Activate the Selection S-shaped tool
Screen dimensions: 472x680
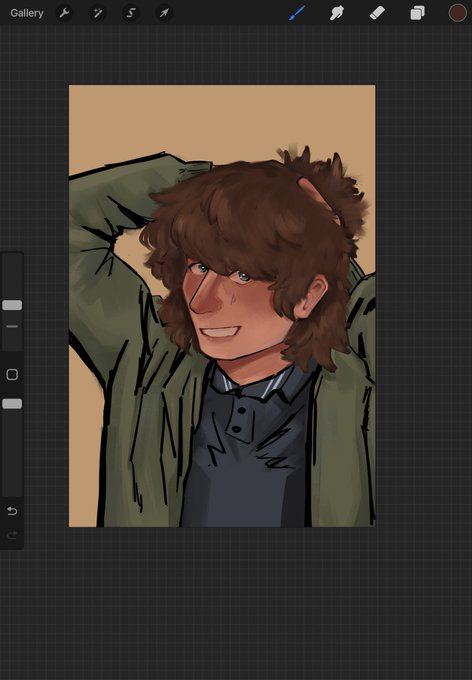coord(131,13)
